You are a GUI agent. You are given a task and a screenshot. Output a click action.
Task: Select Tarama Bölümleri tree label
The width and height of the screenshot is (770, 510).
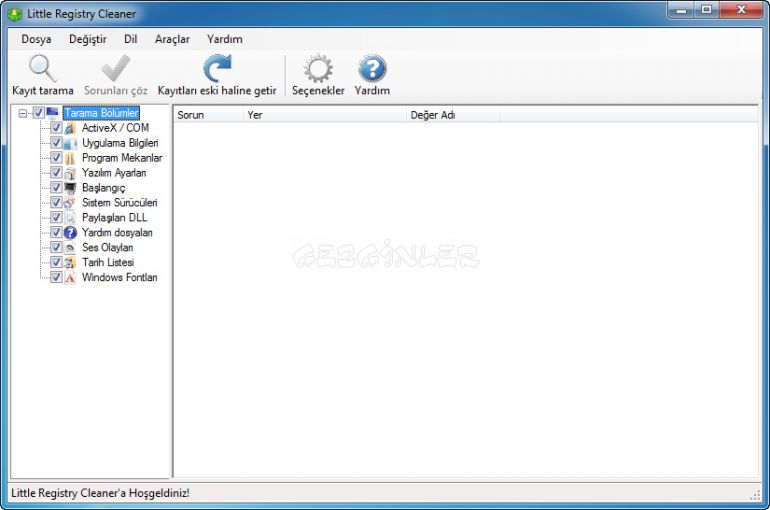click(x=101, y=113)
